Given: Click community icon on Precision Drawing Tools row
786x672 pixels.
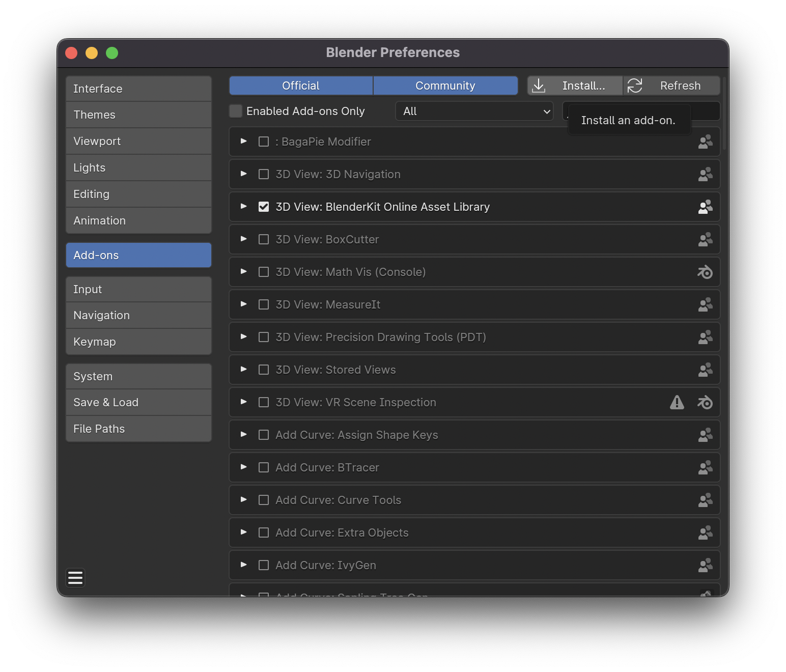Looking at the screenshot, I should (705, 338).
